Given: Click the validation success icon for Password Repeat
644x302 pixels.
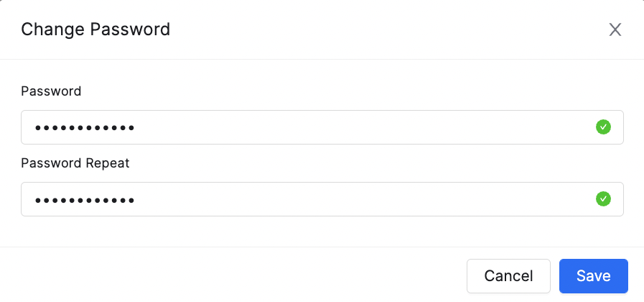Looking at the screenshot, I should click(603, 199).
